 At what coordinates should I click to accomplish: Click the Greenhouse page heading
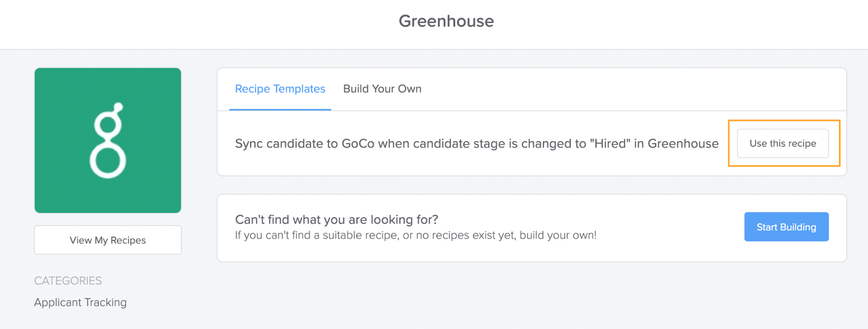pos(446,21)
